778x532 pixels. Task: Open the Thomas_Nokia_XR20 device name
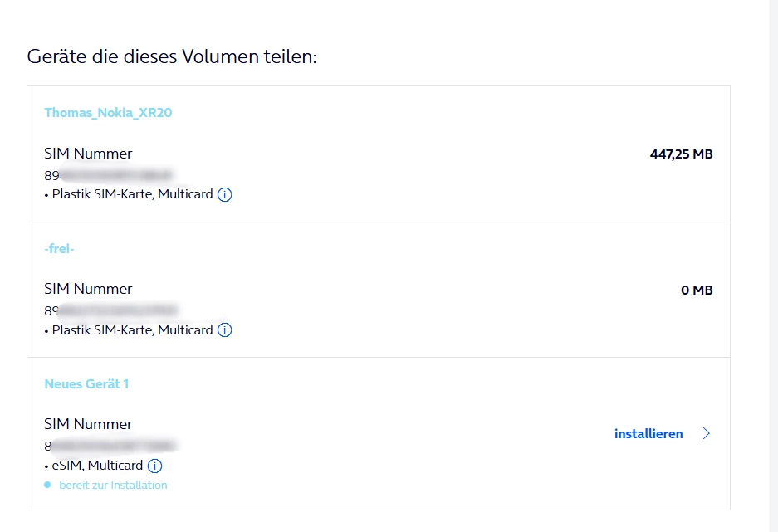point(108,113)
